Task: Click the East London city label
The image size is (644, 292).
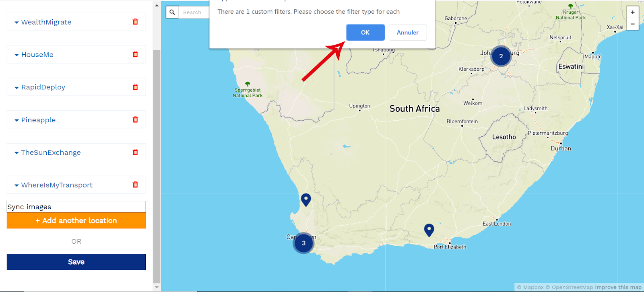Action: tap(497, 224)
